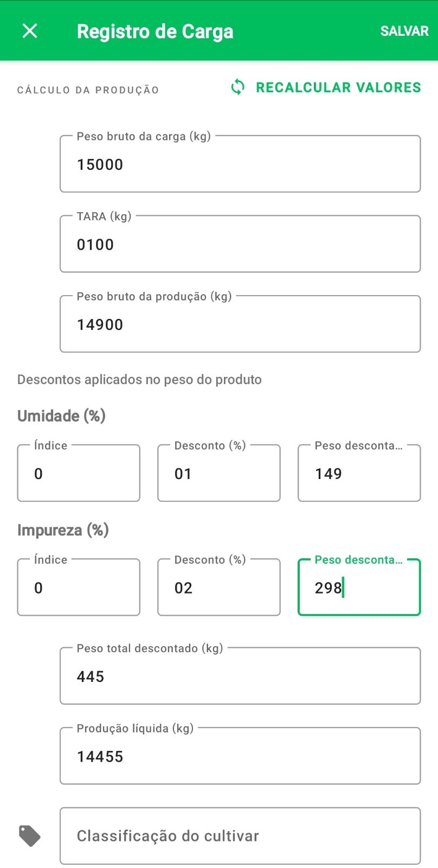
Task: Save the load record with SALVAR
Action: coord(404,31)
